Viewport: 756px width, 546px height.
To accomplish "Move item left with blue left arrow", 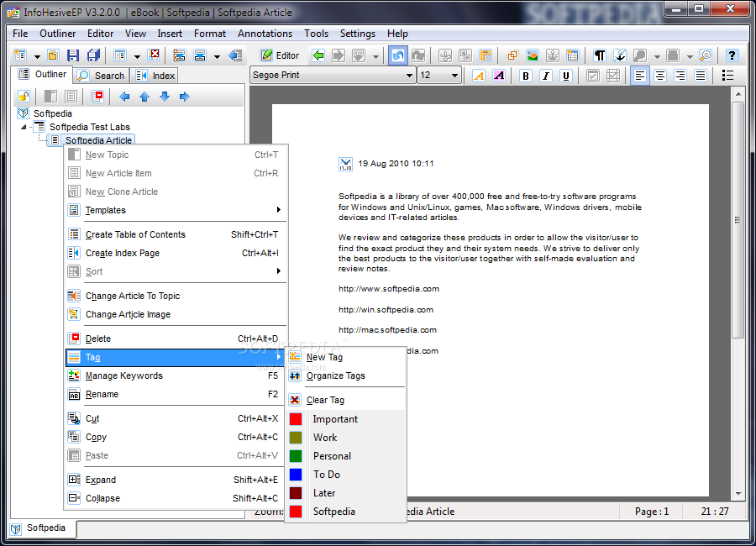I will tap(124, 97).
